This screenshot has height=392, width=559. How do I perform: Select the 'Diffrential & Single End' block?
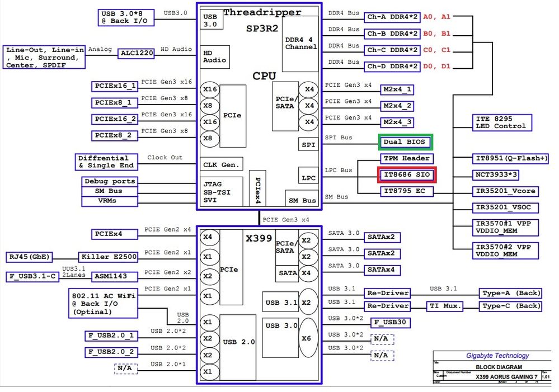(106, 162)
